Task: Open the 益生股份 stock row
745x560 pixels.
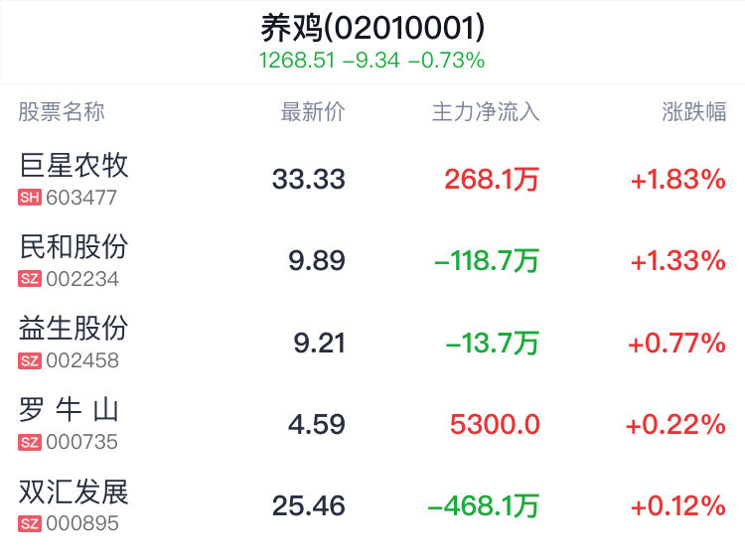Action: [x=372, y=342]
